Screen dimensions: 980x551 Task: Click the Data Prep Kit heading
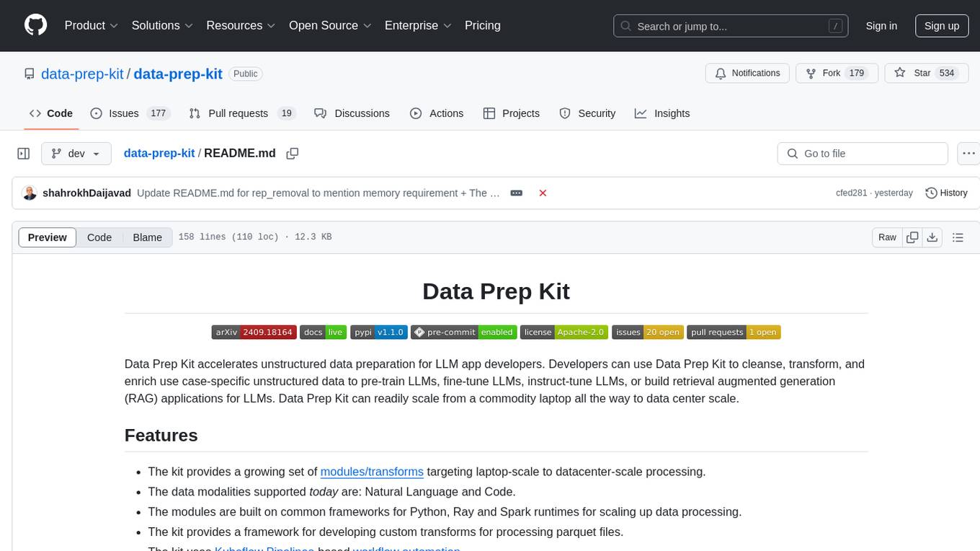point(496,291)
